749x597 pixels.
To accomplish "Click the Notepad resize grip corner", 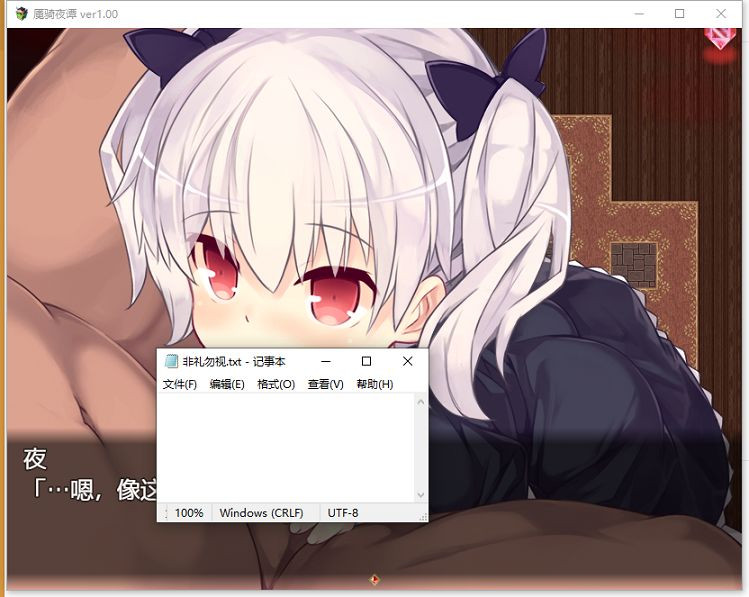I will pos(423,517).
